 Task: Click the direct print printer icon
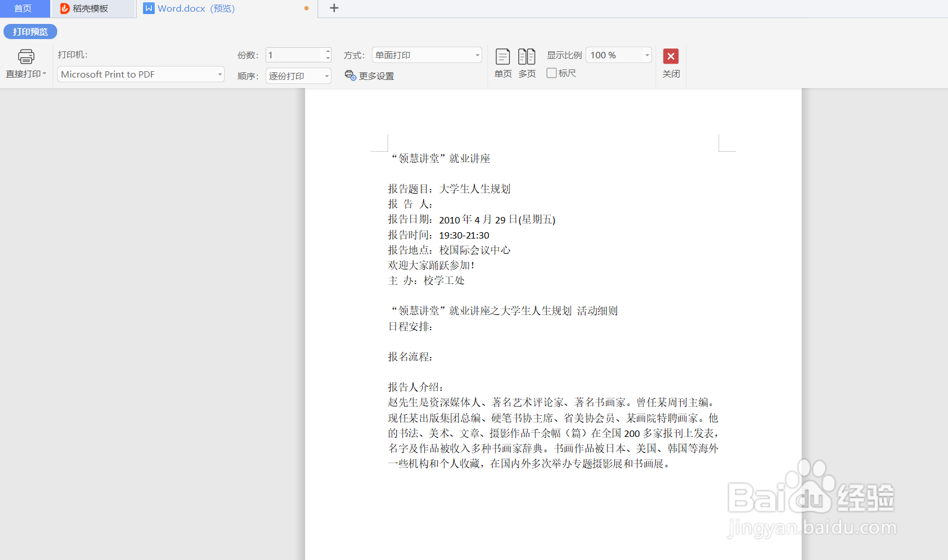tap(26, 57)
